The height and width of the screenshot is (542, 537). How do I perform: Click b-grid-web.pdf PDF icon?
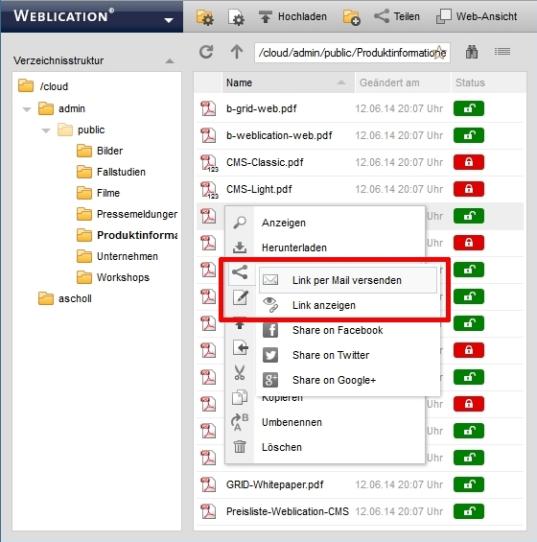[x=208, y=109]
